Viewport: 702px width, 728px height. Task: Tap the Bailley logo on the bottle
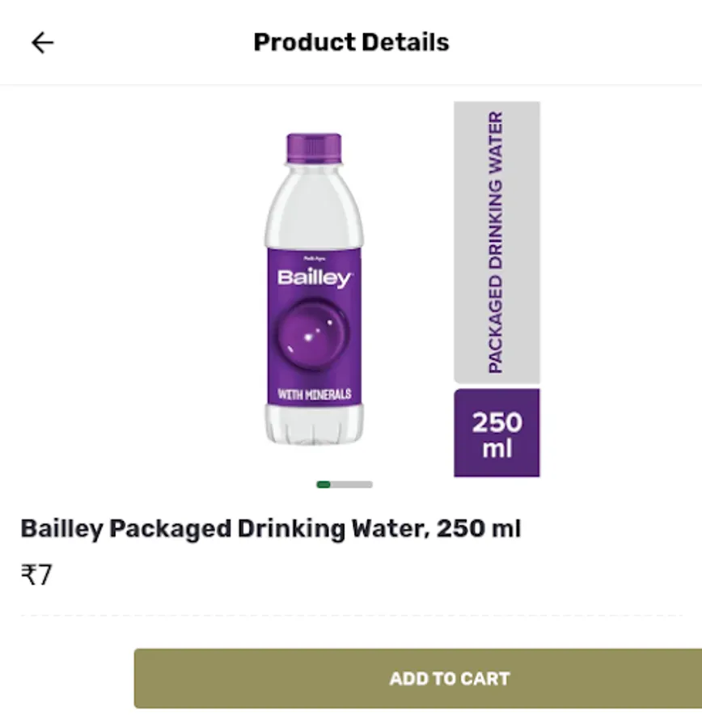point(314,278)
